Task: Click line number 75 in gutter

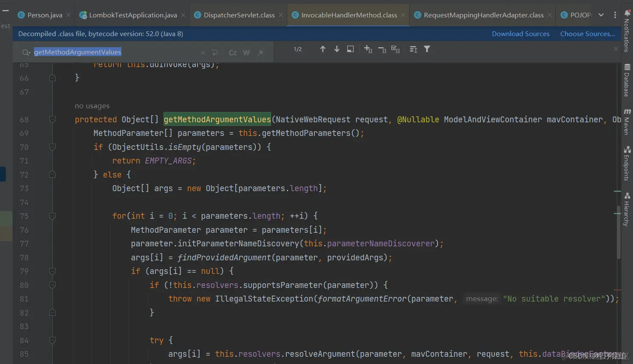Action: (24, 216)
